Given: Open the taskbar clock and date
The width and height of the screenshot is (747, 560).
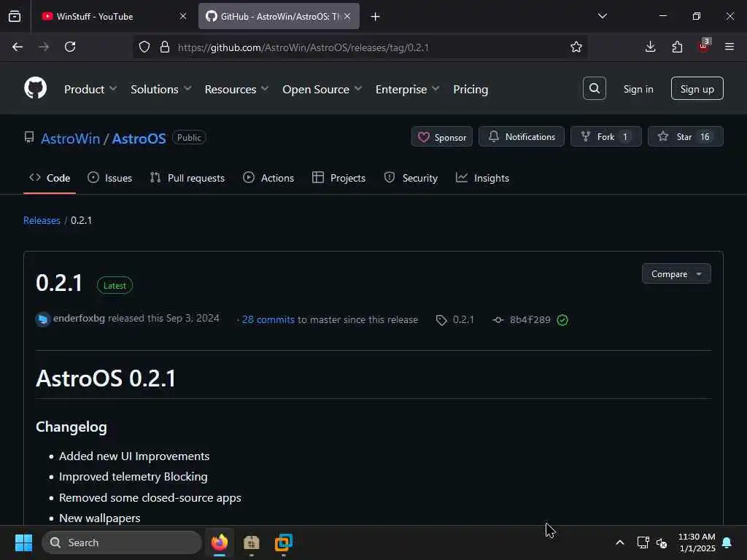Looking at the screenshot, I should pos(697,542).
